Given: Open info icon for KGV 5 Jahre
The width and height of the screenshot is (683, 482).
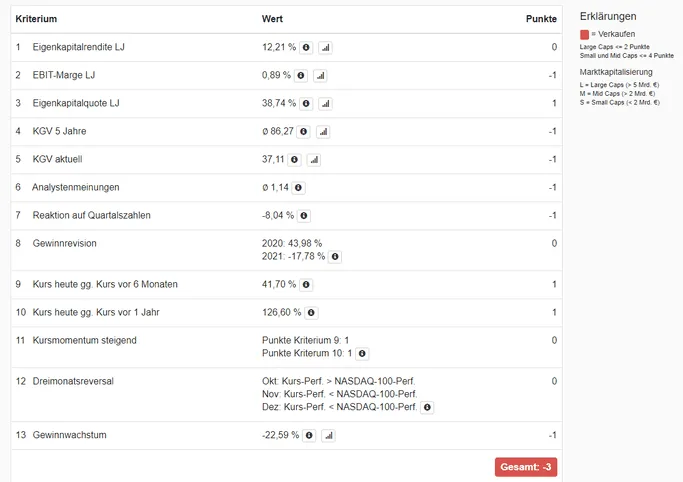Looking at the screenshot, I should [304, 131].
